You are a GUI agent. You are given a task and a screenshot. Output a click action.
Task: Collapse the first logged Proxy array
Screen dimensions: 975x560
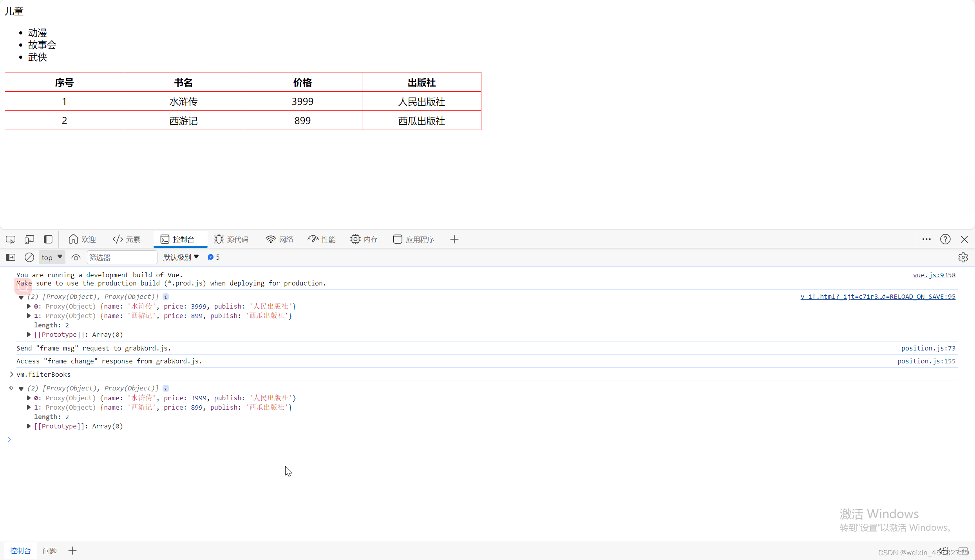[x=21, y=297]
